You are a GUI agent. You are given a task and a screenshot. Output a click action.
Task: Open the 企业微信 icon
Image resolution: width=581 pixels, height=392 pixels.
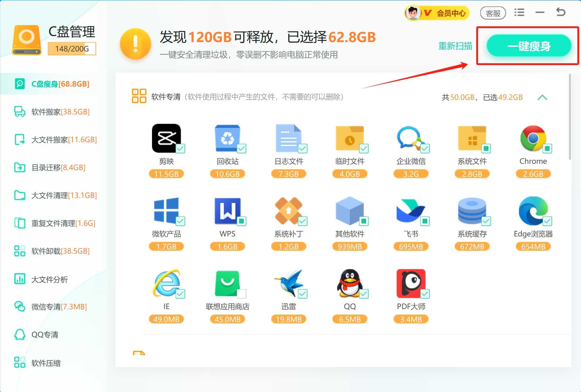tap(410, 138)
